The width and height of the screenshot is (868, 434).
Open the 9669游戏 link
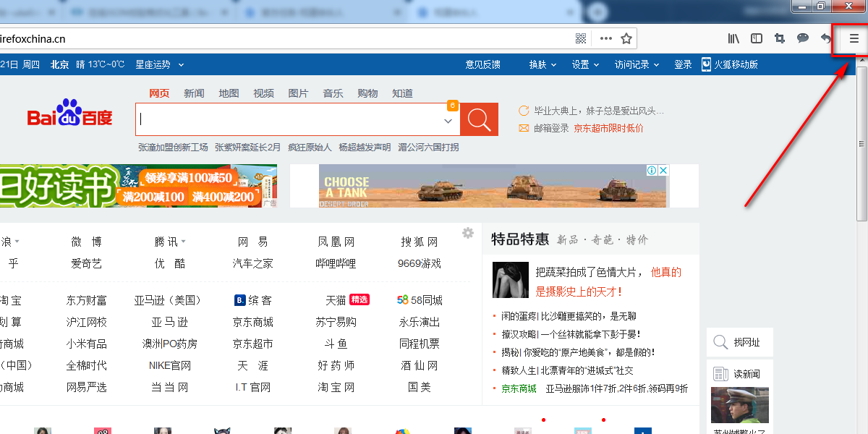(x=419, y=263)
